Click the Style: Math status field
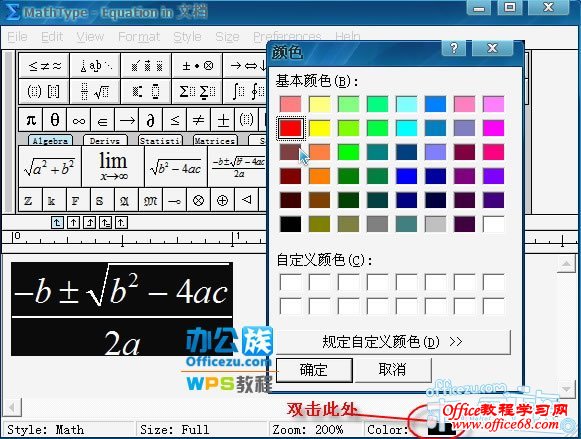 67,430
